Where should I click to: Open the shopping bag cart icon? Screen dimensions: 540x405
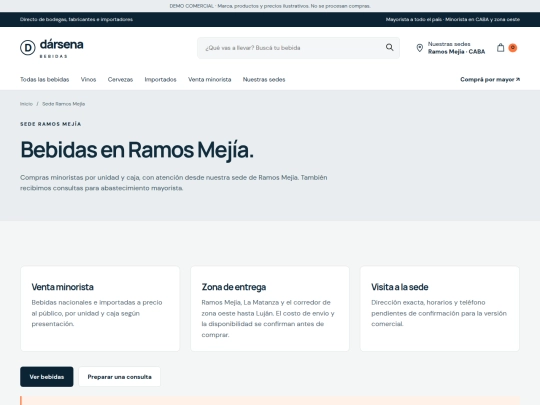[x=500, y=48]
